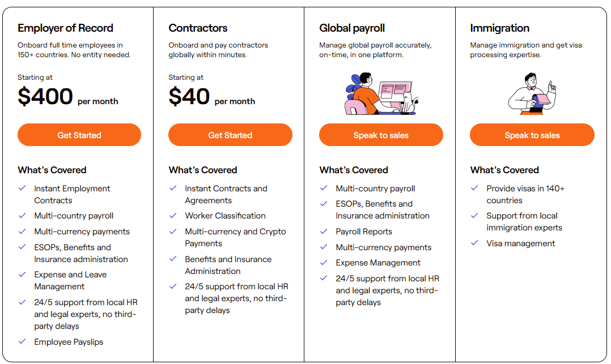Click checkmark beside Instant Employment Contracts
611x364 pixels.
point(22,188)
